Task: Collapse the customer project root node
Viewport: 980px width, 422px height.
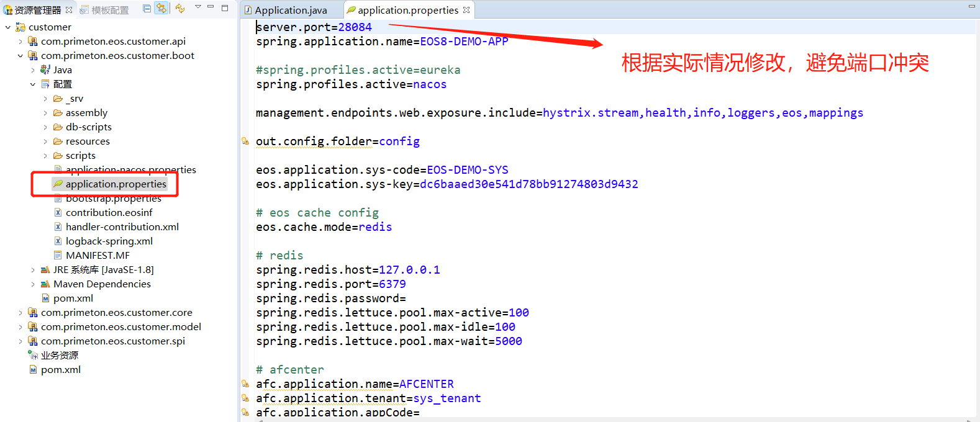Action: point(7,27)
